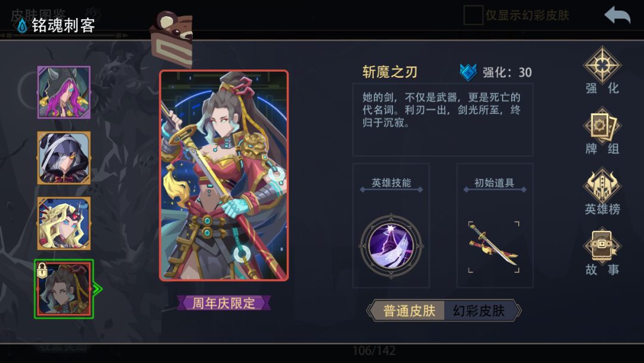The width and height of the screenshot is (644, 363).
Task: Click the lock icon on the selected skin
Action: pyautogui.click(x=42, y=270)
